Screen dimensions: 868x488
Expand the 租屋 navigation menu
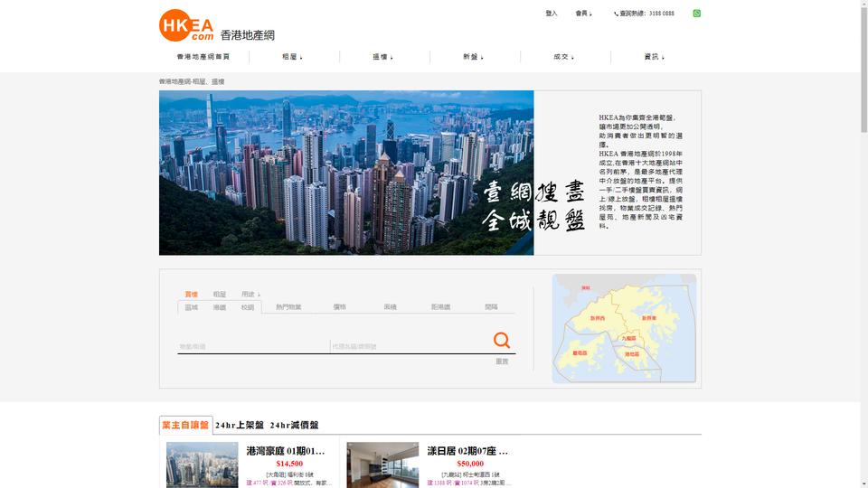[x=292, y=56]
